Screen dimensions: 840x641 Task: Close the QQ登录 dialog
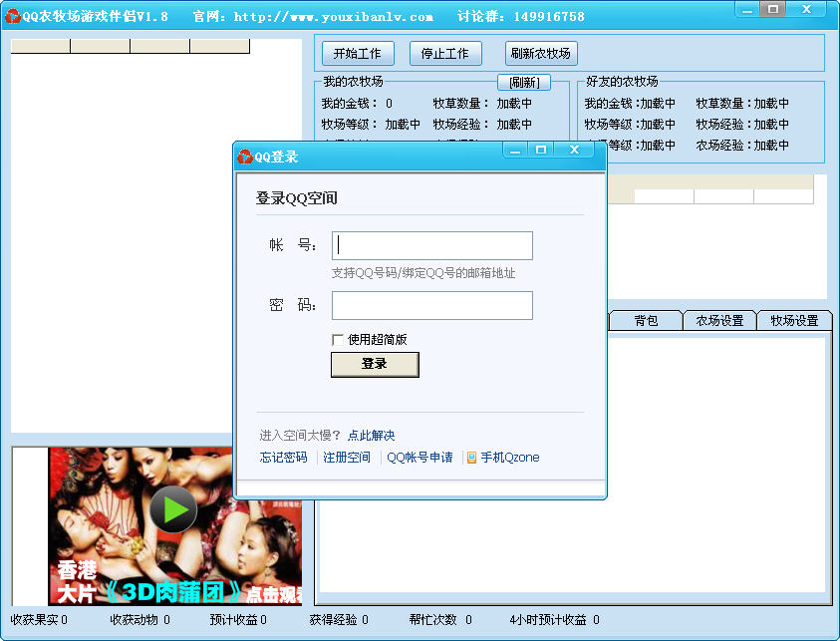click(x=574, y=150)
